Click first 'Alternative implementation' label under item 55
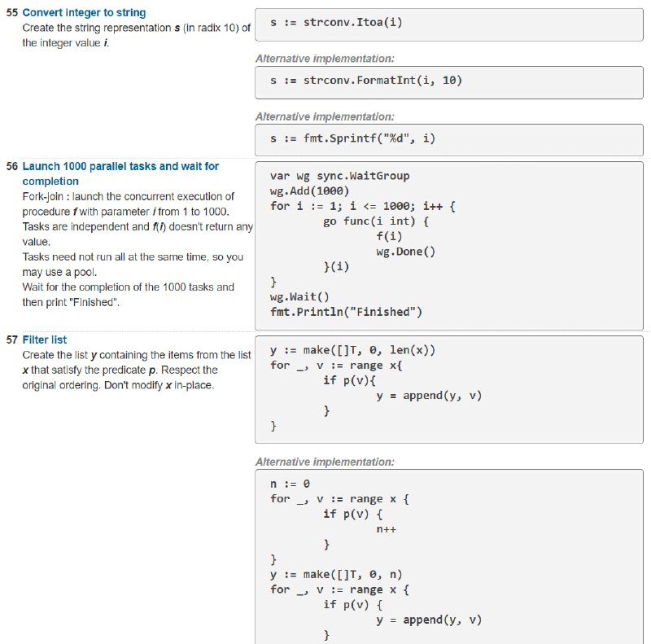Screen dimensions: 651x644 (x=325, y=59)
